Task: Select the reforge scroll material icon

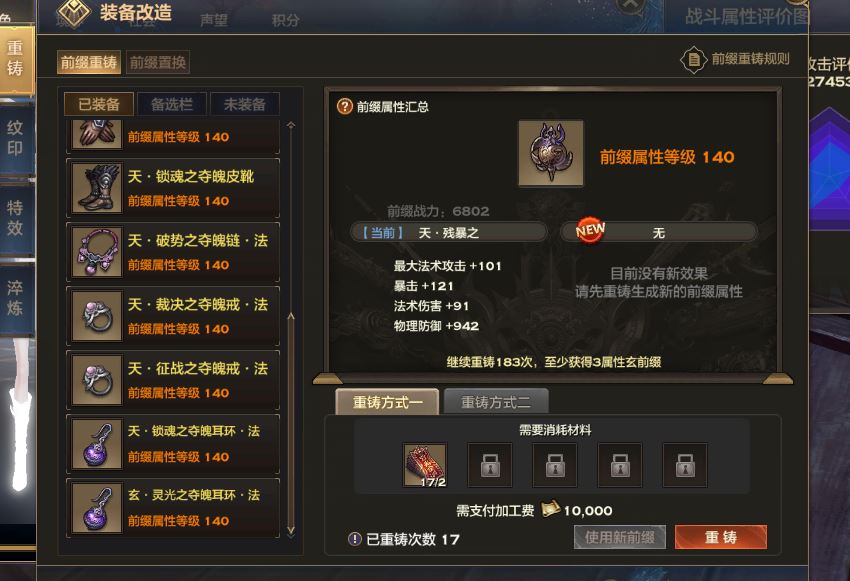Action: click(426, 465)
